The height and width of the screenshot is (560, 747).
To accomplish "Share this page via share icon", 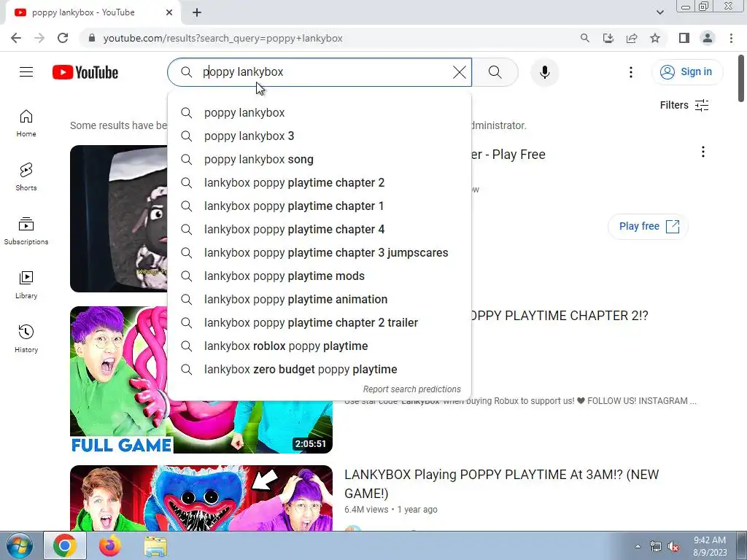I will (632, 38).
